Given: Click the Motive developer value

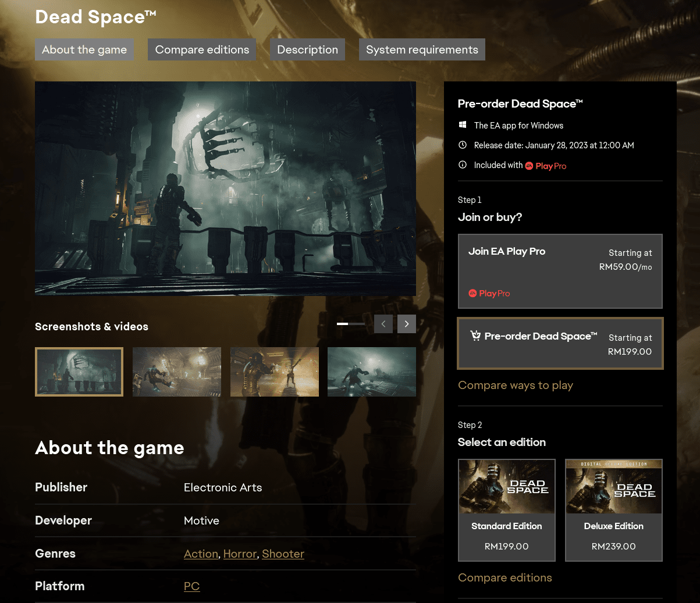Looking at the screenshot, I should pyautogui.click(x=201, y=520).
